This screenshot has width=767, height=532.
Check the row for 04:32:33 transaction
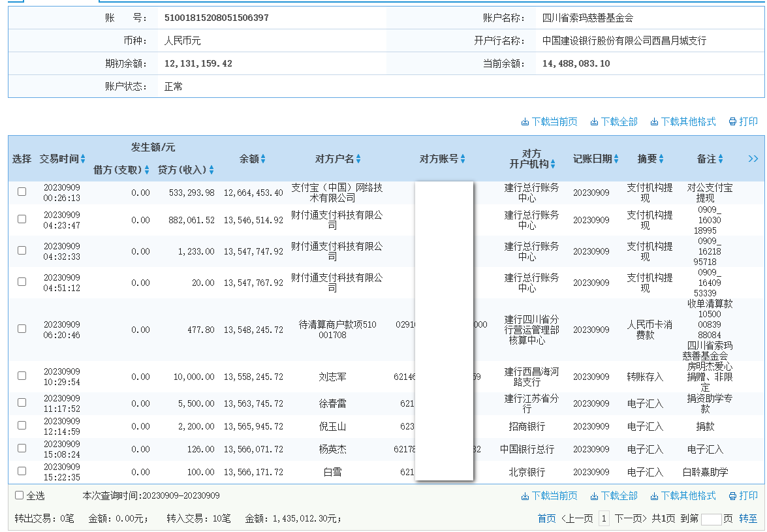22,251
